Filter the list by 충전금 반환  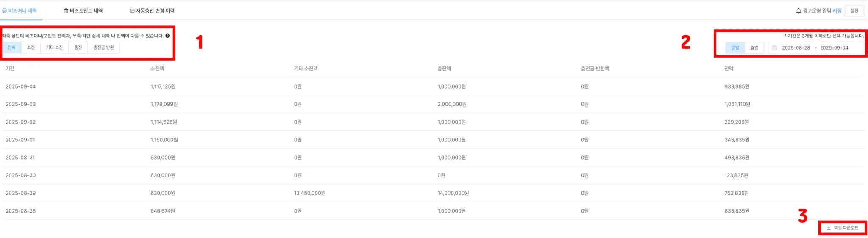[x=103, y=47]
